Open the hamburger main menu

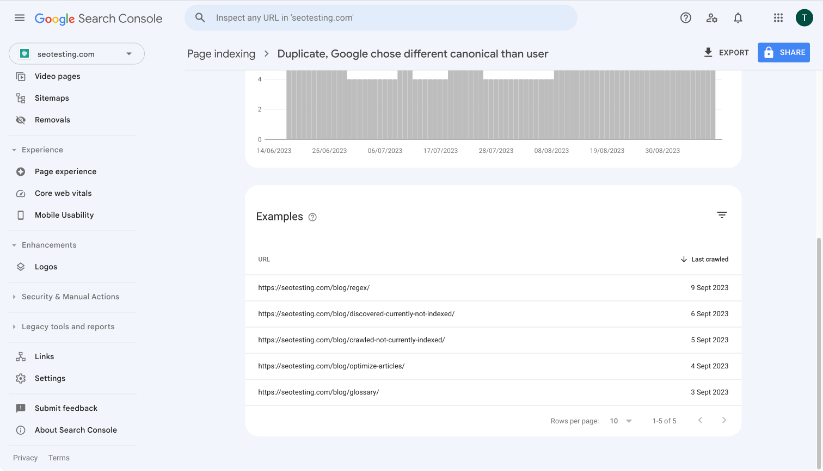(19, 18)
